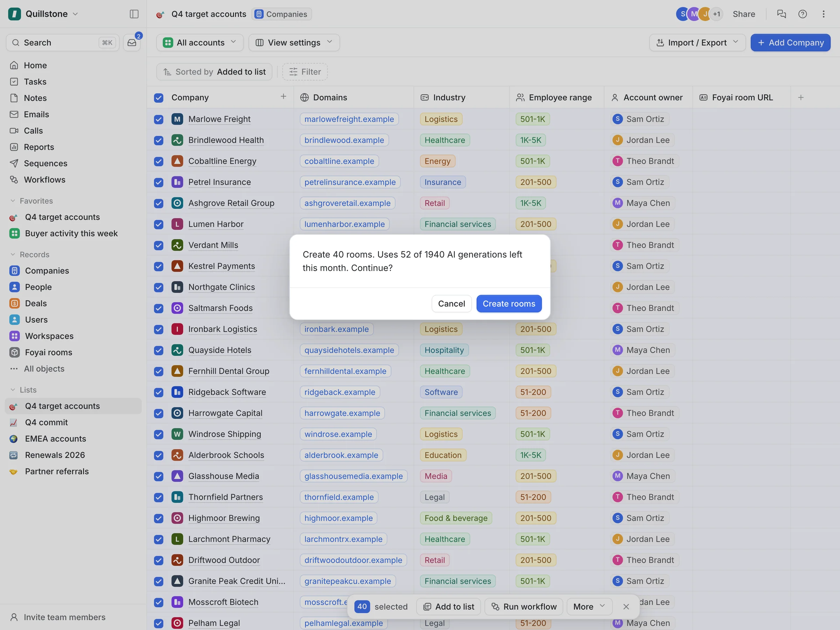Toggle the select-all checkbox in the header
The width and height of the screenshot is (840, 630).
coord(158,98)
